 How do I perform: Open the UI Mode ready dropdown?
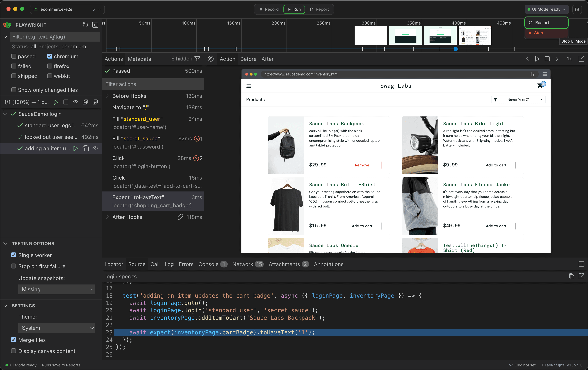pyautogui.click(x=546, y=9)
